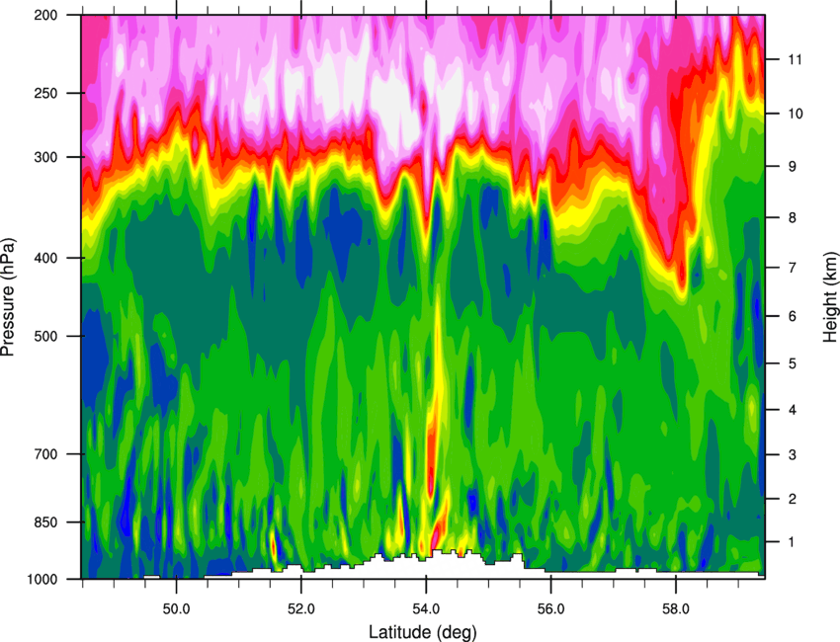Click the '500' pressure axis label
Screen dimensions: 840x642
click(x=45, y=336)
